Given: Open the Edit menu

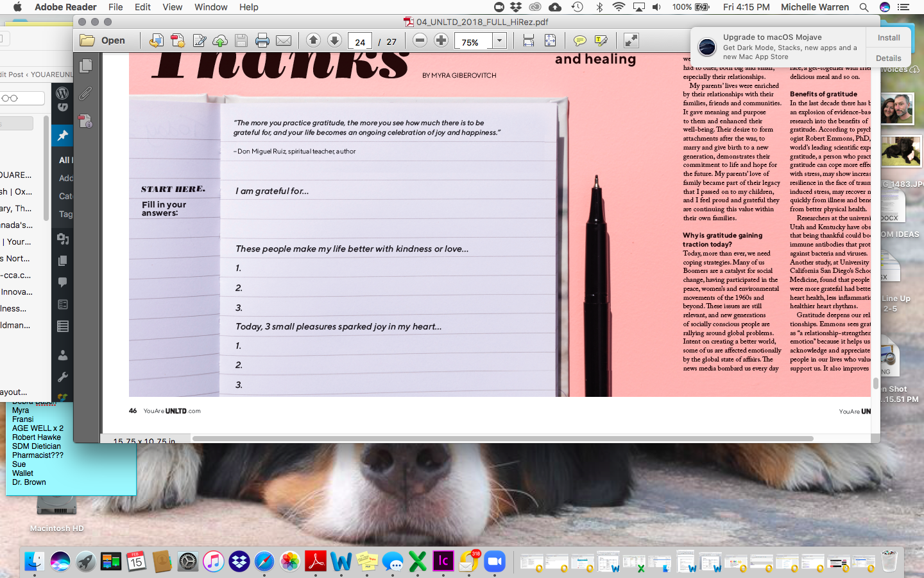Looking at the screenshot, I should 142,7.
